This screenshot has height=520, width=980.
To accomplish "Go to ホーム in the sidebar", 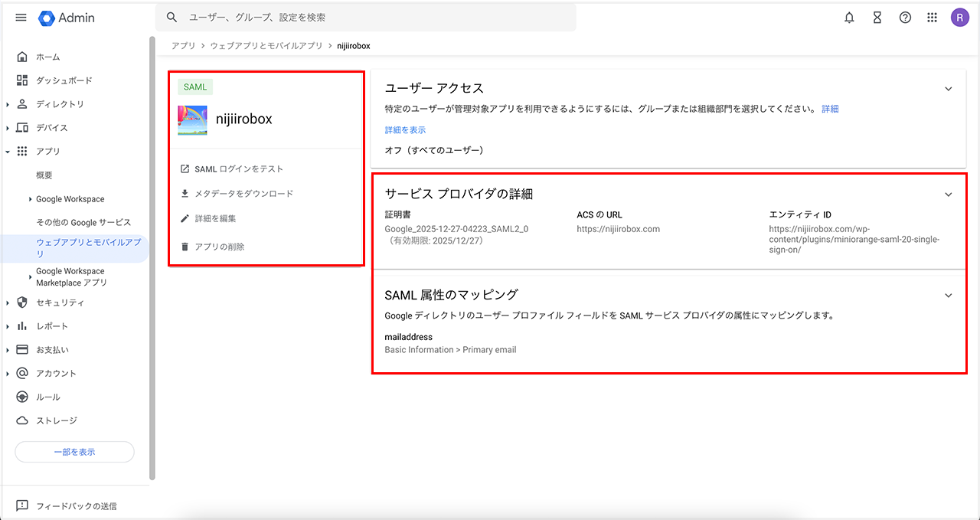I will [47, 57].
